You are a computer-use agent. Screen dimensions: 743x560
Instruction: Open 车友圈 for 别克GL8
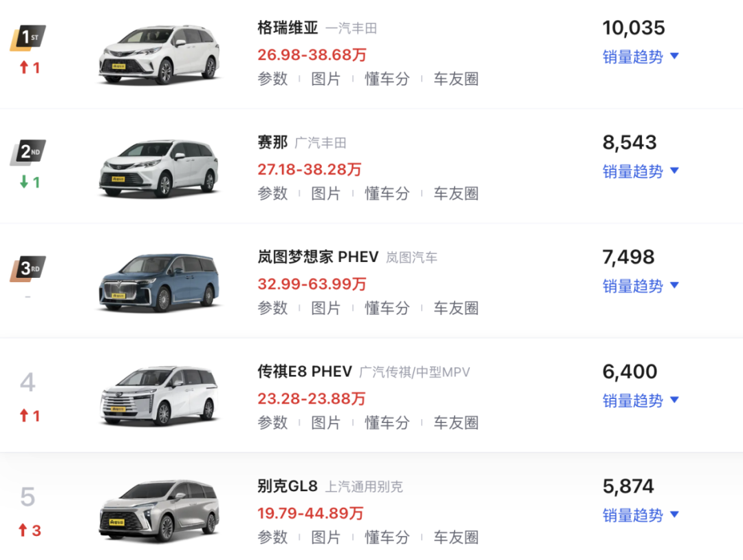[x=455, y=537]
